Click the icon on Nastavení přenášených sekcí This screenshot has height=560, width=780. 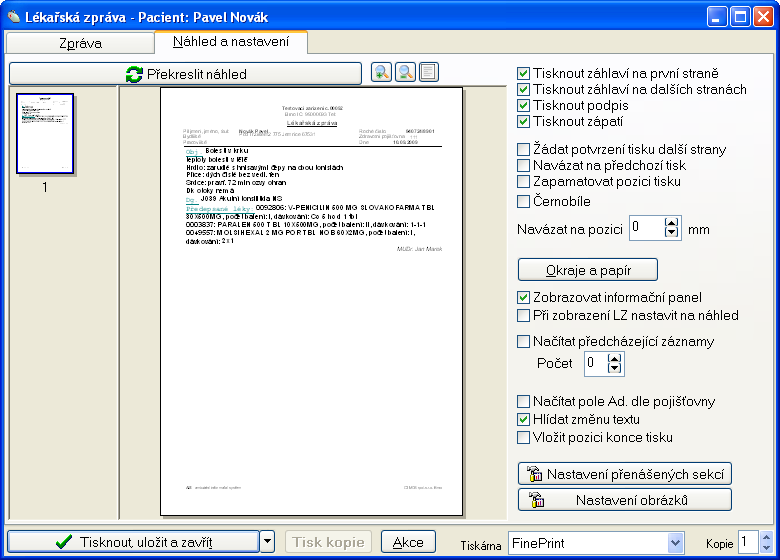point(535,474)
